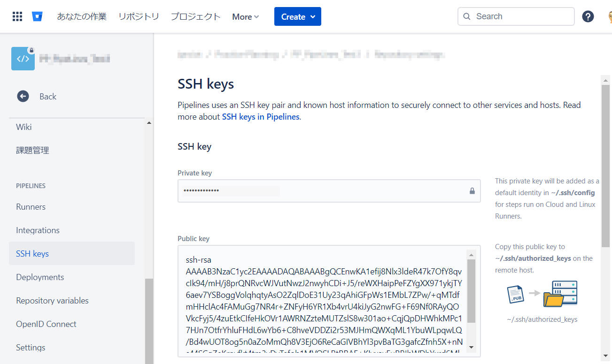Open the リポジトリ menu
The height and width of the screenshot is (364, 612).
pos(138,16)
